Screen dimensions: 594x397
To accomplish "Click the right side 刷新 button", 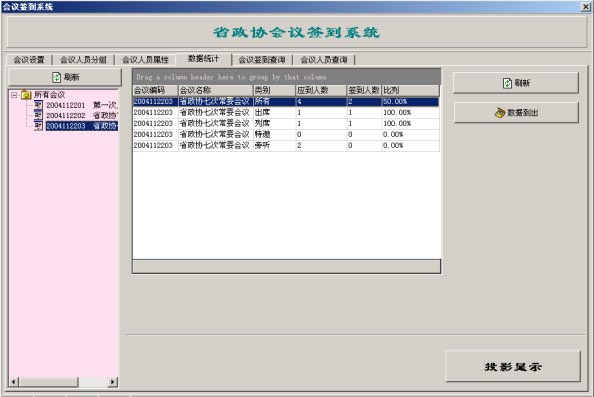I will point(516,83).
